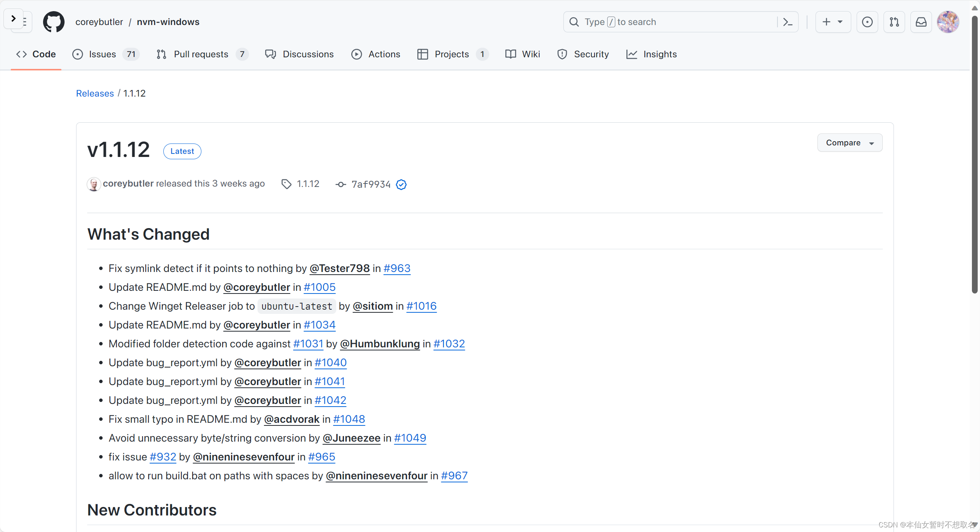Open pull request #963

(x=397, y=269)
